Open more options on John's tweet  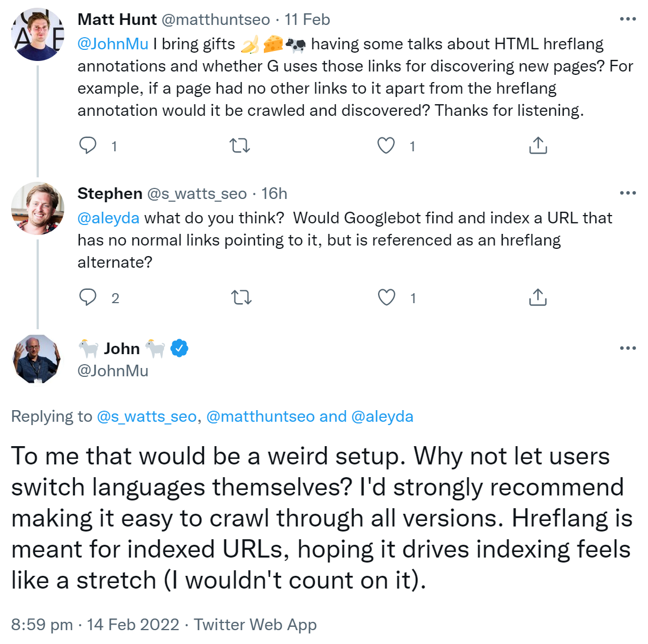(627, 349)
